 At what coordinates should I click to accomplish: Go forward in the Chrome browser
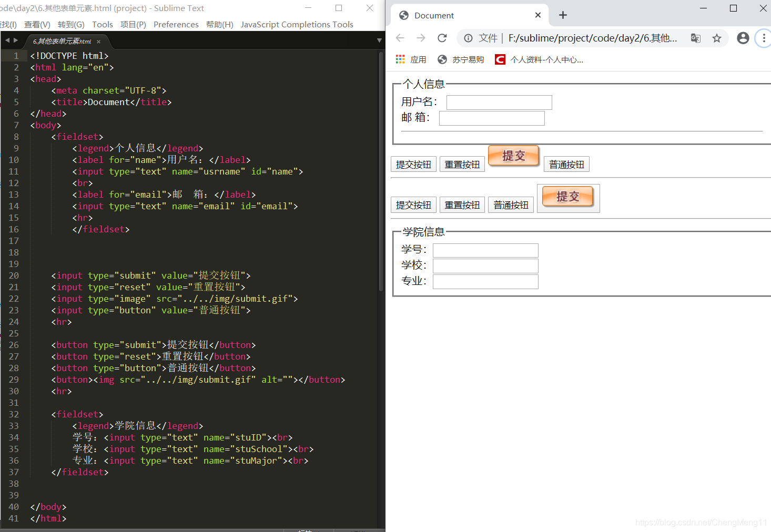click(x=421, y=38)
